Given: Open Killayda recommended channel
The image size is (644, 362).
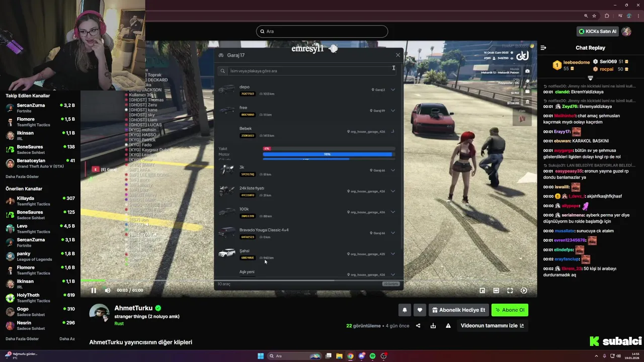Looking at the screenshot, I should click(x=40, y=201).
